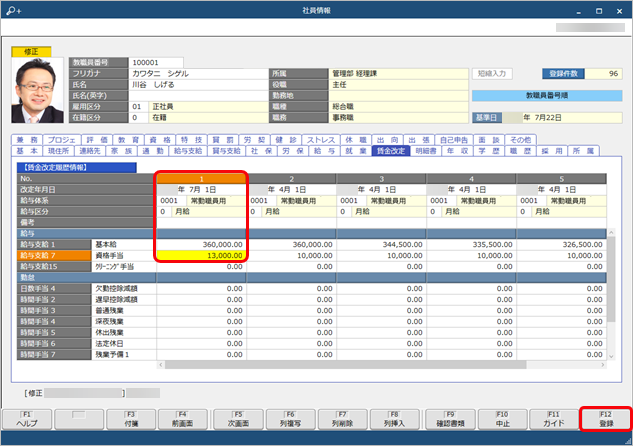Click the 短縮入力 button

click(492, 73)
